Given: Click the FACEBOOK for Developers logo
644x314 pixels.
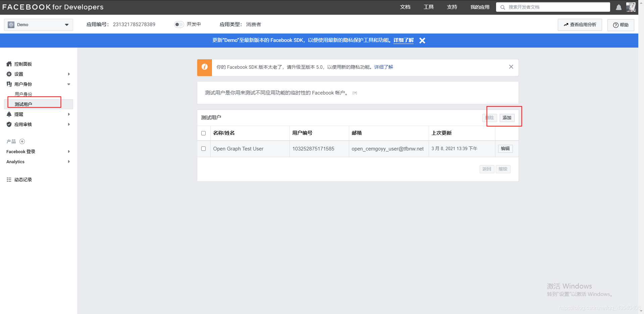Looking at the screenshot, I should point(53,7).
